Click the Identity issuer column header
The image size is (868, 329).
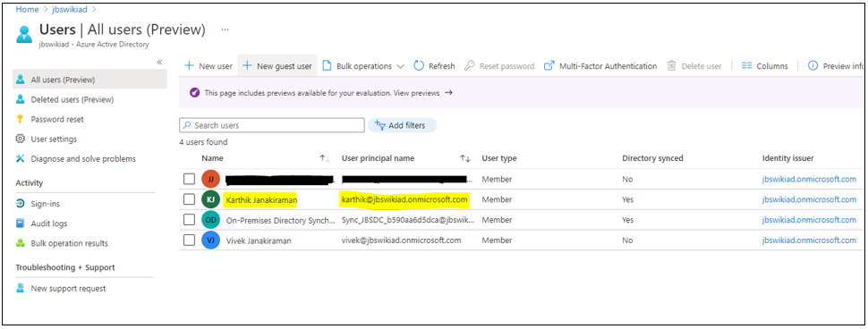click(x=787, y=158)
